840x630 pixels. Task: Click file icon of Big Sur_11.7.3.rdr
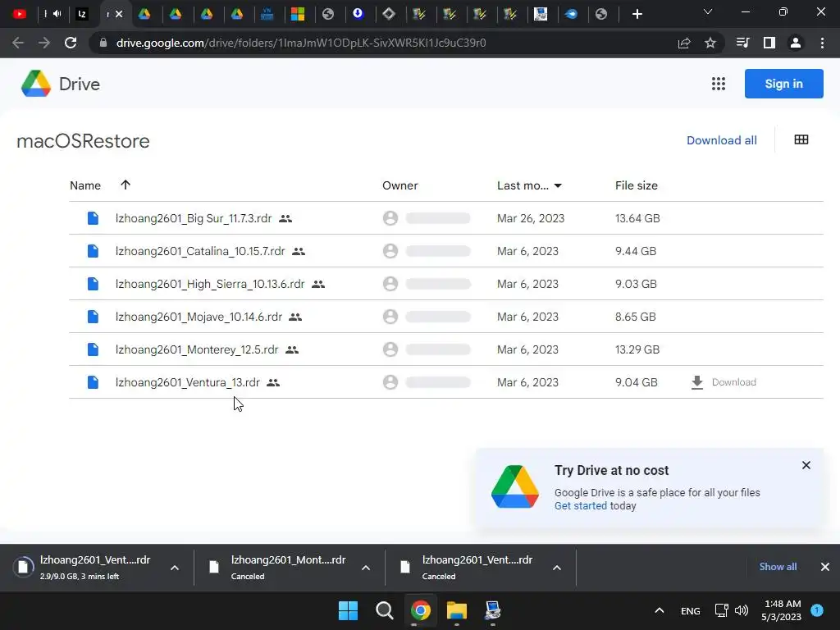pyautogui.click(x=94, y=218)
